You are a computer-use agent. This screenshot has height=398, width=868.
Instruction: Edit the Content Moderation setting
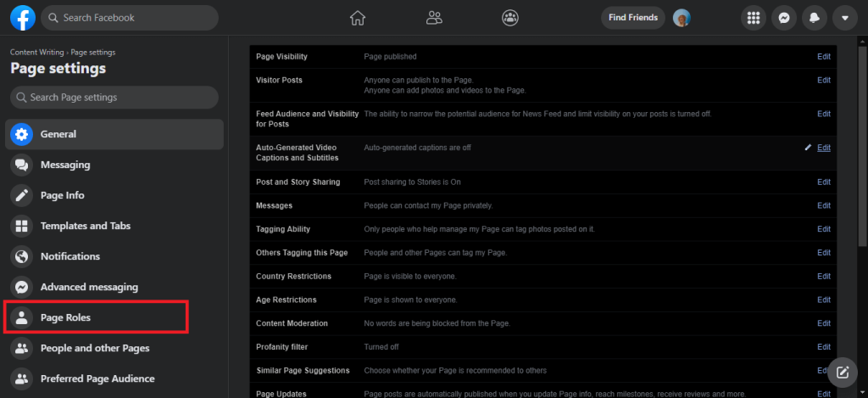824,323
